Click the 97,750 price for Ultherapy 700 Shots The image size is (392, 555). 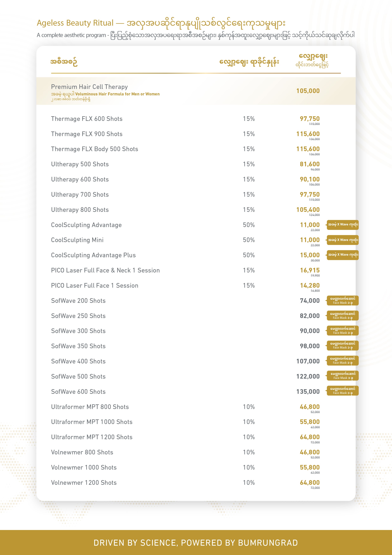310,194
